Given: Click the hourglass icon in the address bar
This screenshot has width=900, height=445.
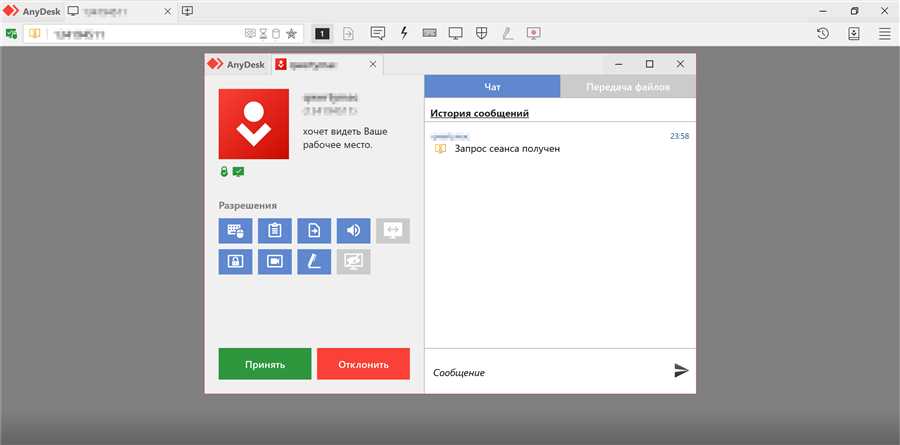Looking at the screenshot, I should [x=263, y=34].
